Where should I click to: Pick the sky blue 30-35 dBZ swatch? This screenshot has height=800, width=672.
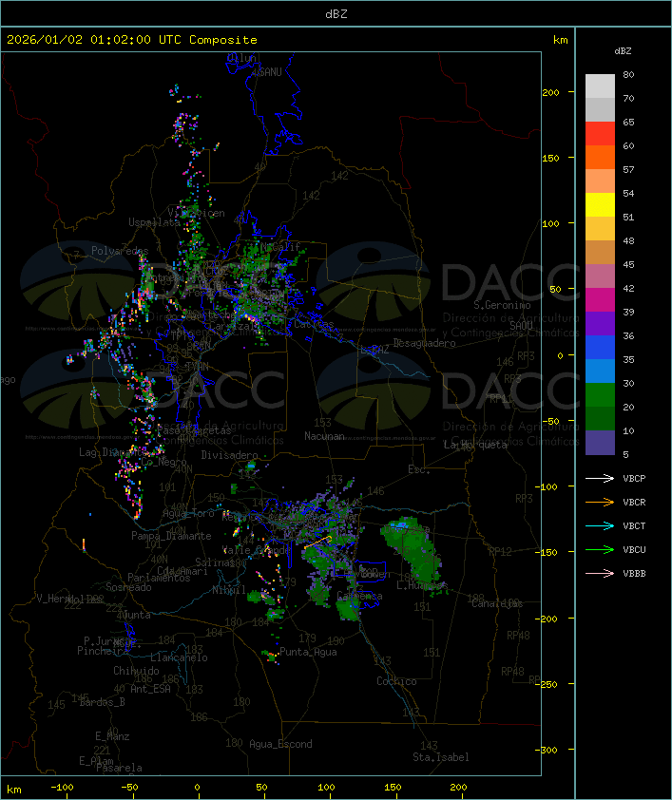point(600,371)
